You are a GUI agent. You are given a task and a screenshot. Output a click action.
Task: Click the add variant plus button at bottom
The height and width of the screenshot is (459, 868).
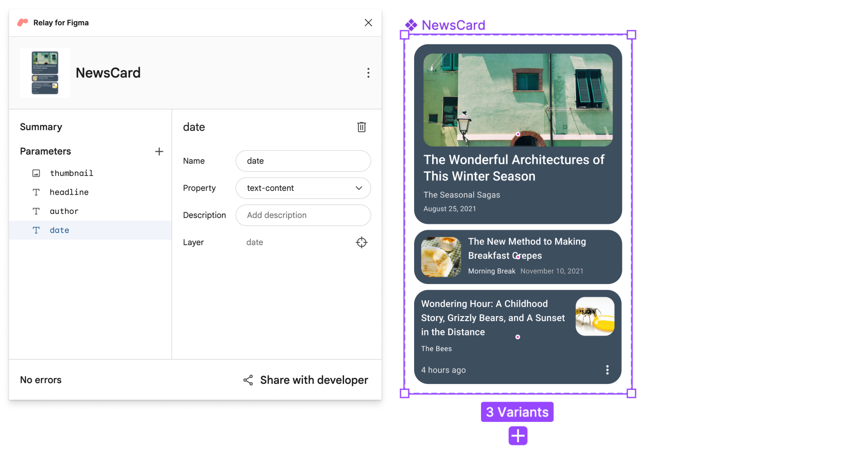517,435
